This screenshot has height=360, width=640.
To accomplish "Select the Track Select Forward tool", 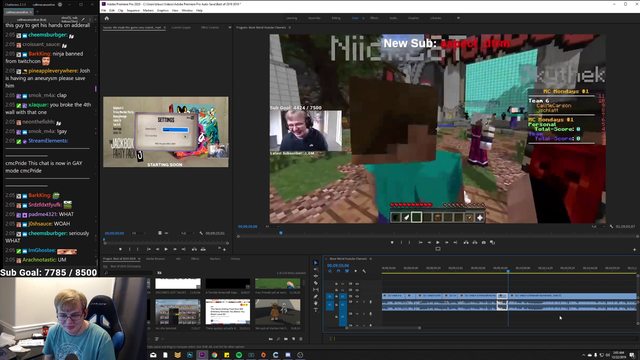I will [x=316, y=269].
